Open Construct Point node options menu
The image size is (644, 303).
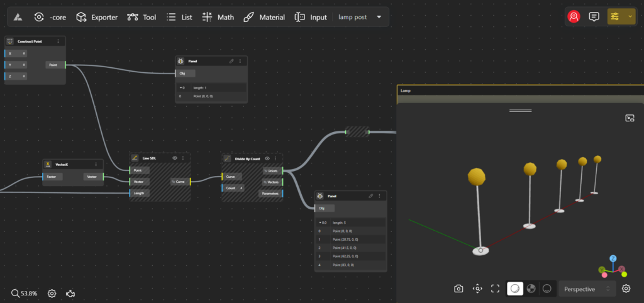tap(58, 41)
